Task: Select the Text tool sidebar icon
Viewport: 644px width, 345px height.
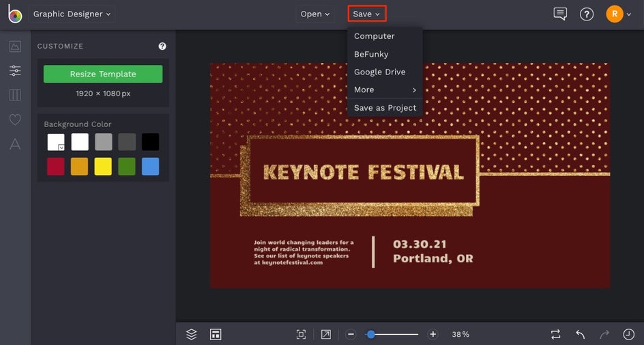Action: pyautogui.click(x=15, y=144)
